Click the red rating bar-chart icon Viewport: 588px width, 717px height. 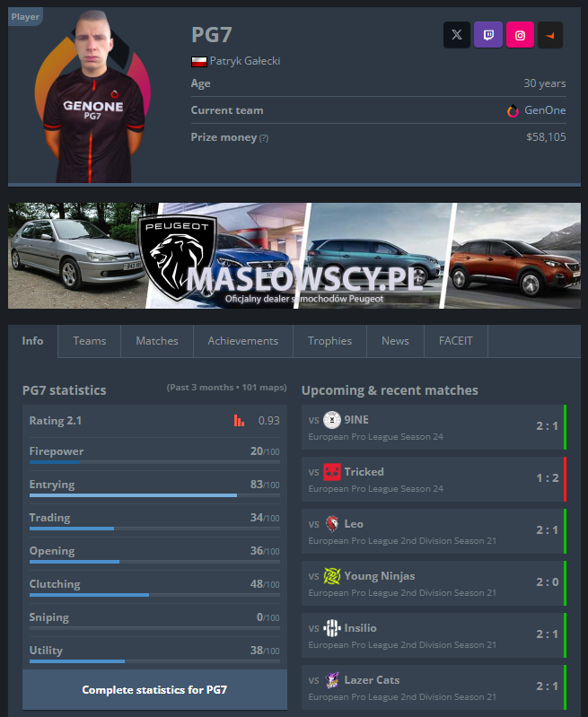click(x=239, y=420)
